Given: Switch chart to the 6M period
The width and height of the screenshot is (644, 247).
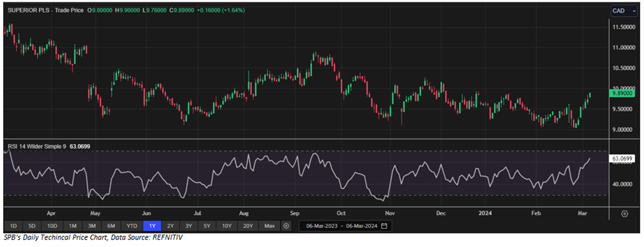Looking at the screenshot, I should (x=111, y=226).
